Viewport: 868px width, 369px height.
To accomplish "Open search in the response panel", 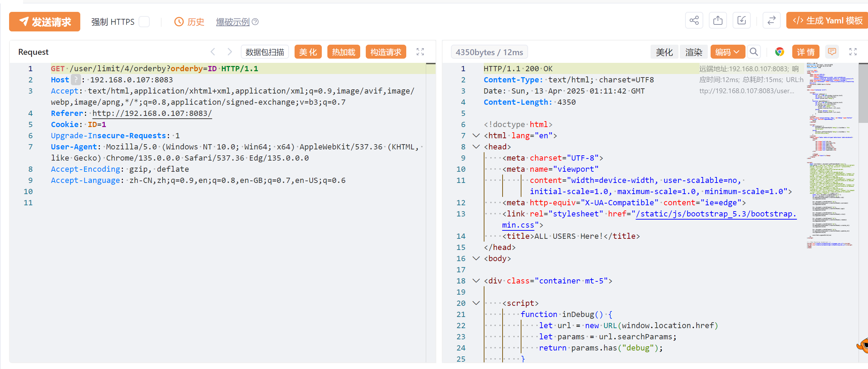I will click(x=754, y=52).
